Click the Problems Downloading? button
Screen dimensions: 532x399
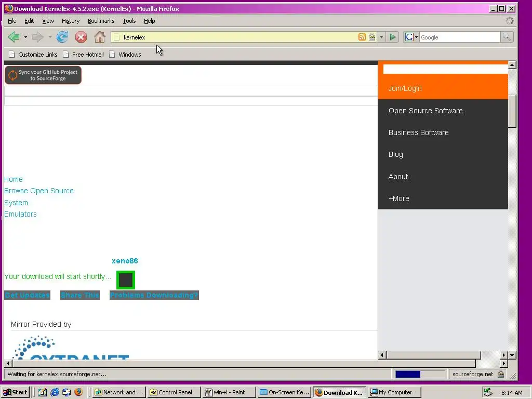pyautogui.click(x=154, y=295)
